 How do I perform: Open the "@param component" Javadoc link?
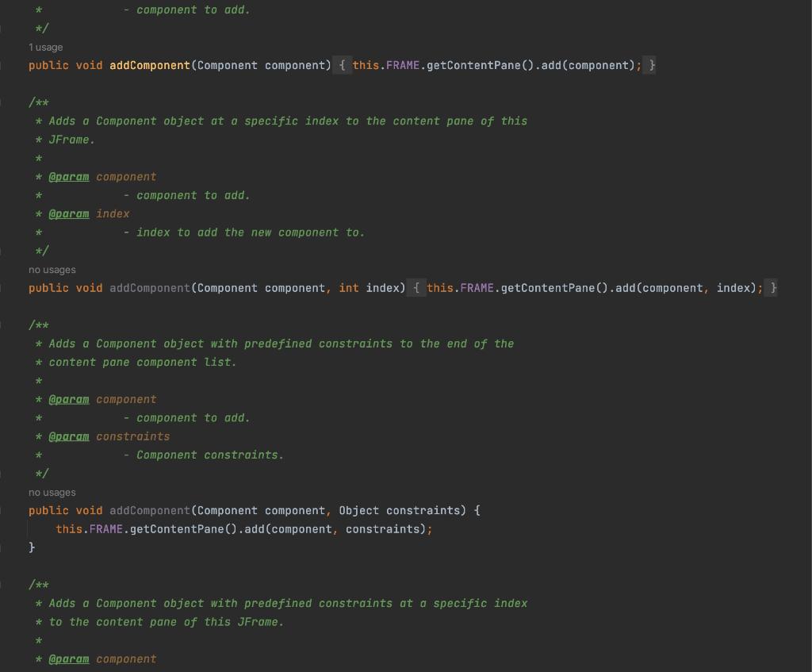tap(70, 176)
